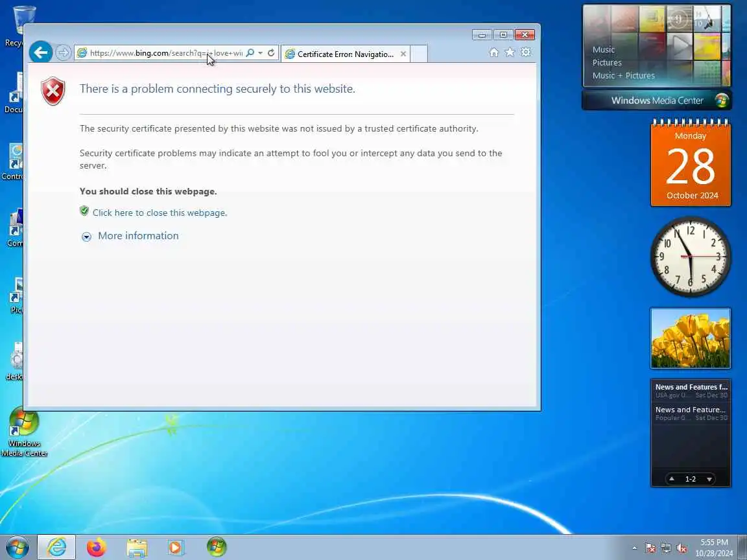Close the Certificate Error tab
Image resolution: width=747 pixels, height=560 pixels.
pos(403,54)
